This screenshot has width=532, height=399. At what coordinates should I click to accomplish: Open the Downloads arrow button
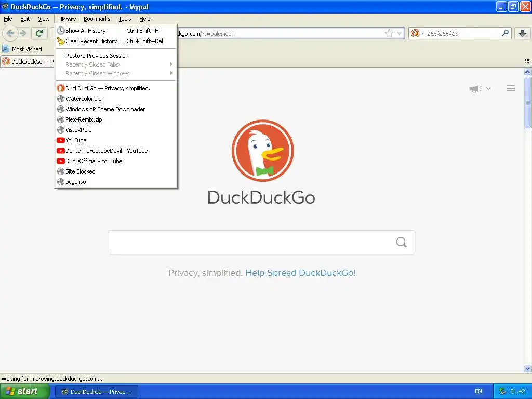tap(523, 33)
